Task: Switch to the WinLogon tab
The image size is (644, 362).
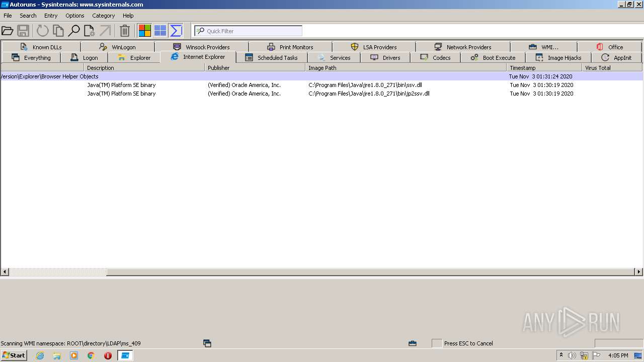Action: click(118, 47)
